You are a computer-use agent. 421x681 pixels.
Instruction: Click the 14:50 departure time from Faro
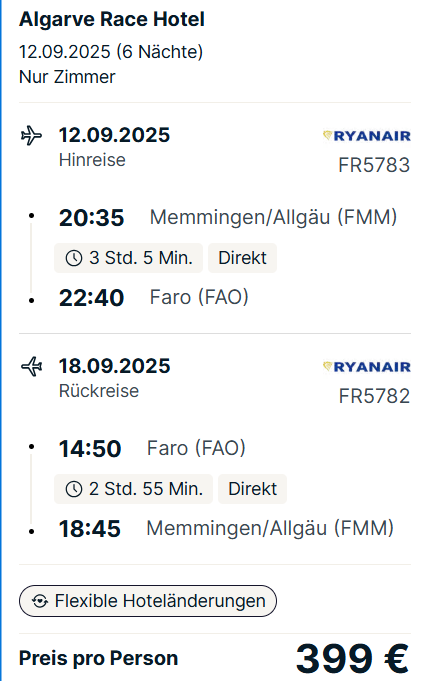(x=90, y=449)
